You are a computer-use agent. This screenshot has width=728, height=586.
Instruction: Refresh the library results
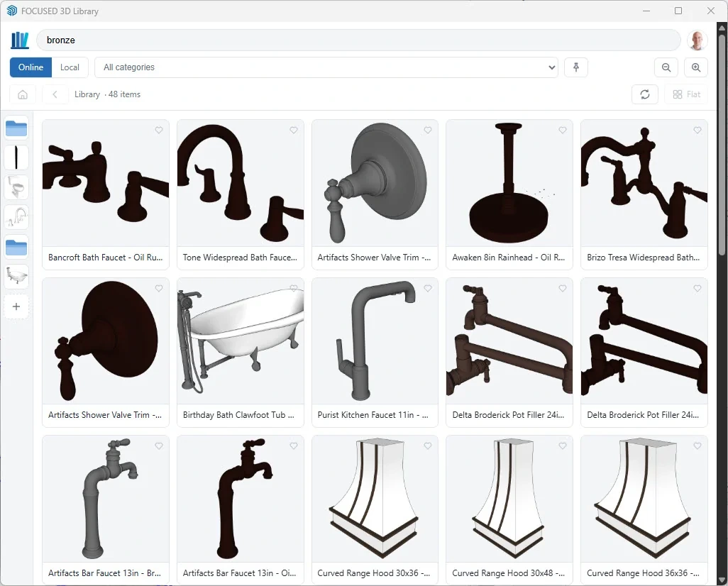pos(644,94)
